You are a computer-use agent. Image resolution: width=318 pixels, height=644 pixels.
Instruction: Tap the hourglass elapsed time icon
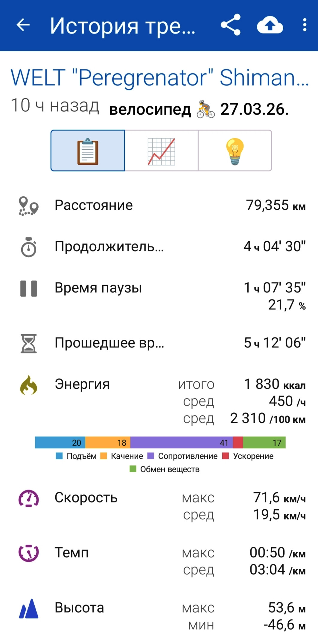(x=29, y=344)
